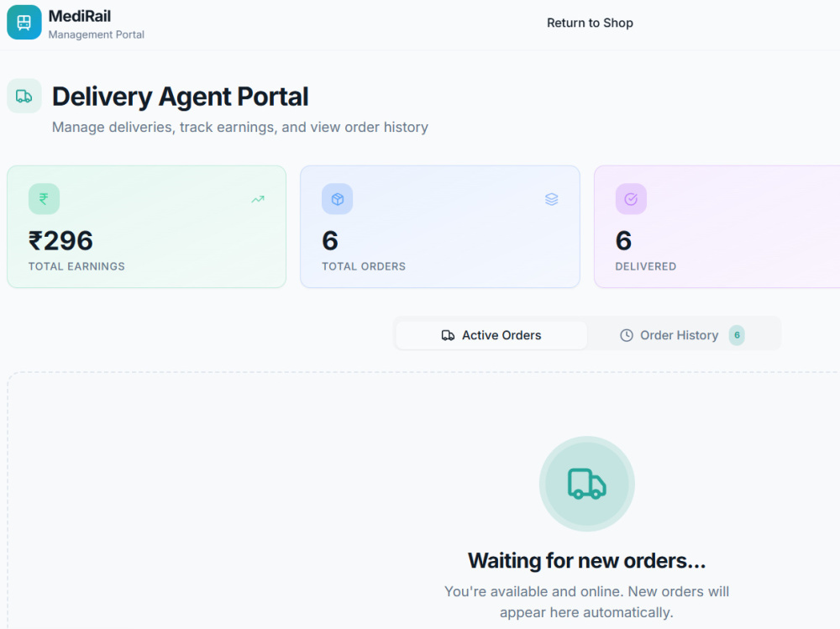Click the TOTAL EARNINGS label
This screenshot has width=840, height=629.
click(76, 266)
